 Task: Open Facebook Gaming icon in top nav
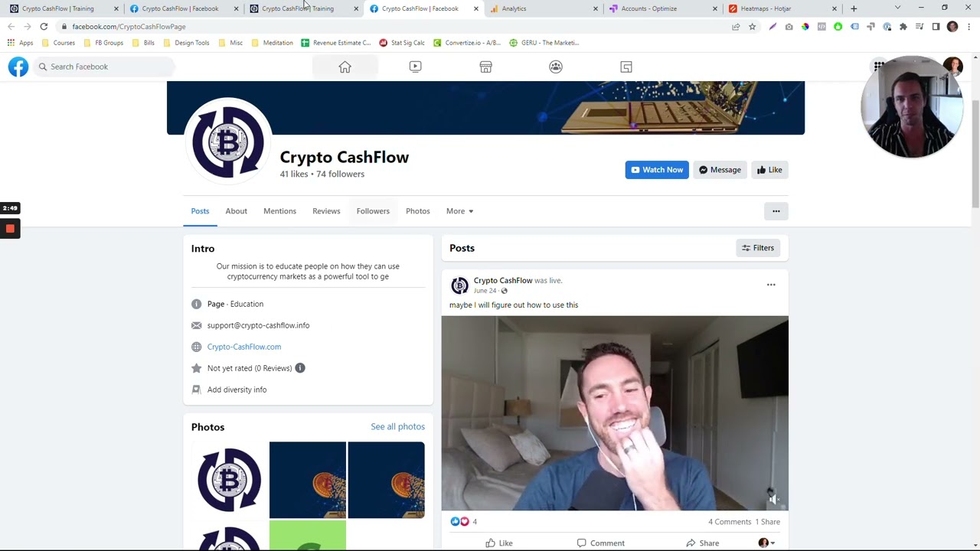pyautogui.click(x=626, y=67)
